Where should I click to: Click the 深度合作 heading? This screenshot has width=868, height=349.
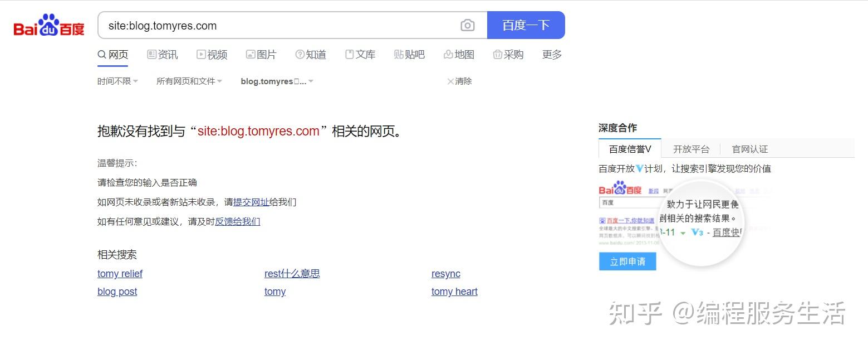(x=617, y=128)
